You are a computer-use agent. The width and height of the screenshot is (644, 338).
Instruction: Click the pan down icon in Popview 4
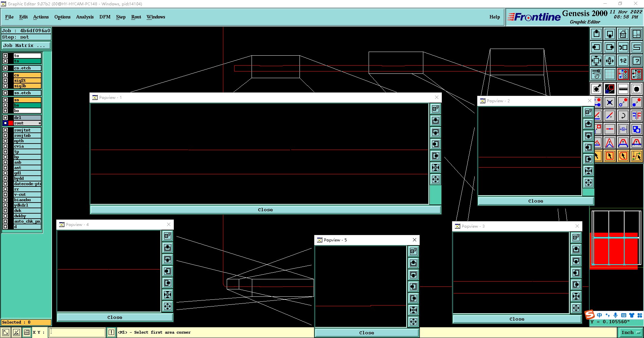(167, 259)
